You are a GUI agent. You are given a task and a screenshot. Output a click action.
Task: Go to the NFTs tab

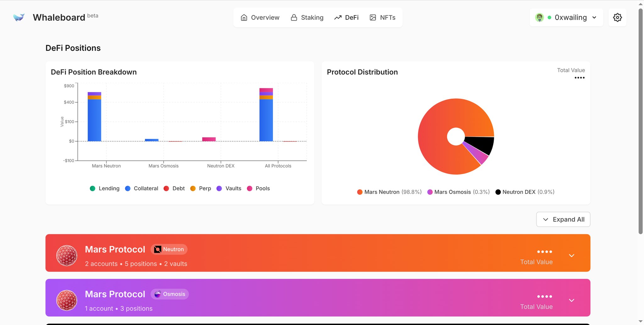(x=383, y=18)
